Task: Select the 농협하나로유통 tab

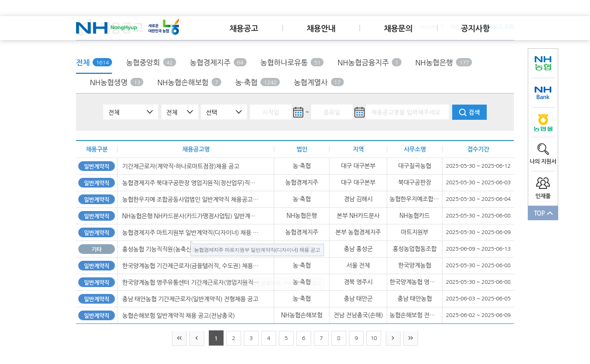Action: 292,62
